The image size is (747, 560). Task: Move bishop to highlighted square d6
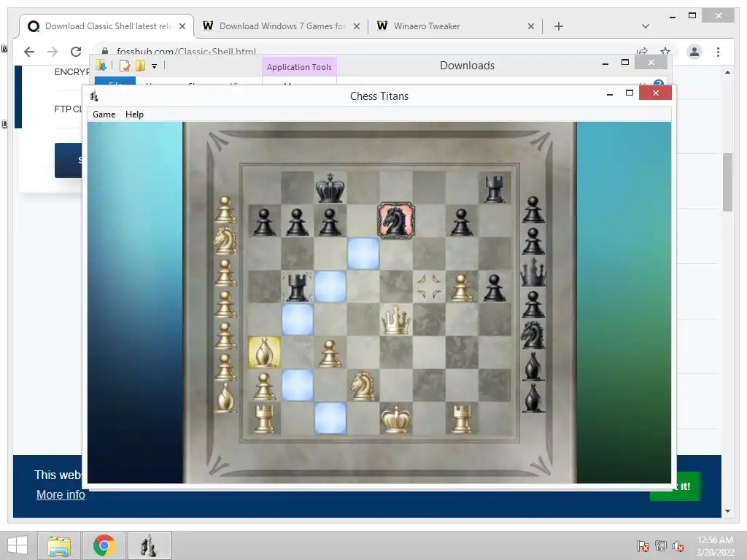click(x=363, y=254)
